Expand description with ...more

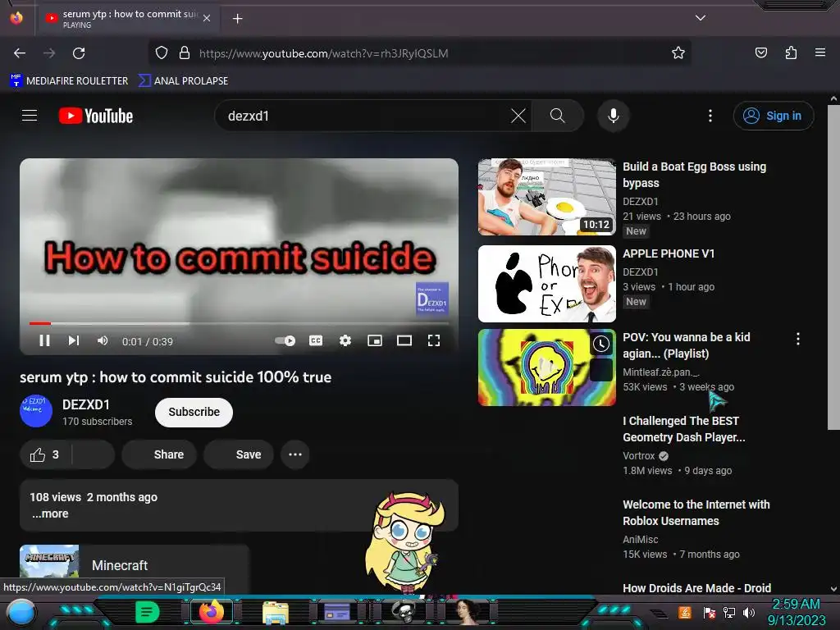pos(50,514)
